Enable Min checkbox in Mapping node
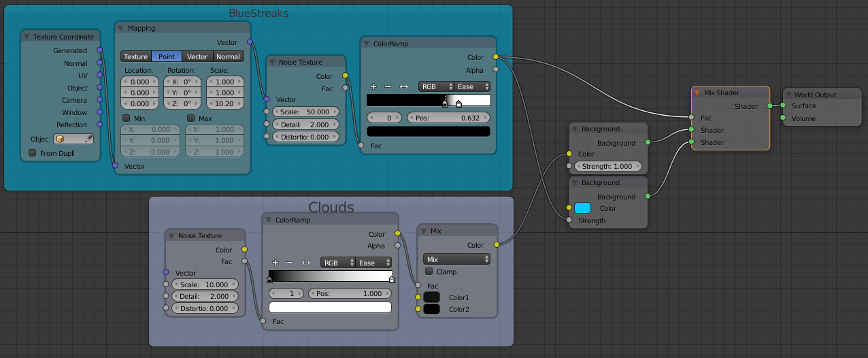868x358 pixels. coord(126,118)
